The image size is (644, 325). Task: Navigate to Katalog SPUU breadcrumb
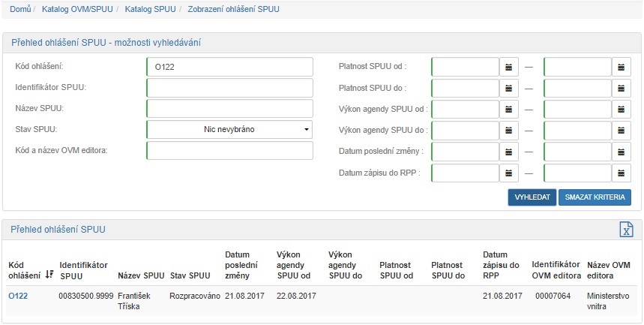(150, 10)
